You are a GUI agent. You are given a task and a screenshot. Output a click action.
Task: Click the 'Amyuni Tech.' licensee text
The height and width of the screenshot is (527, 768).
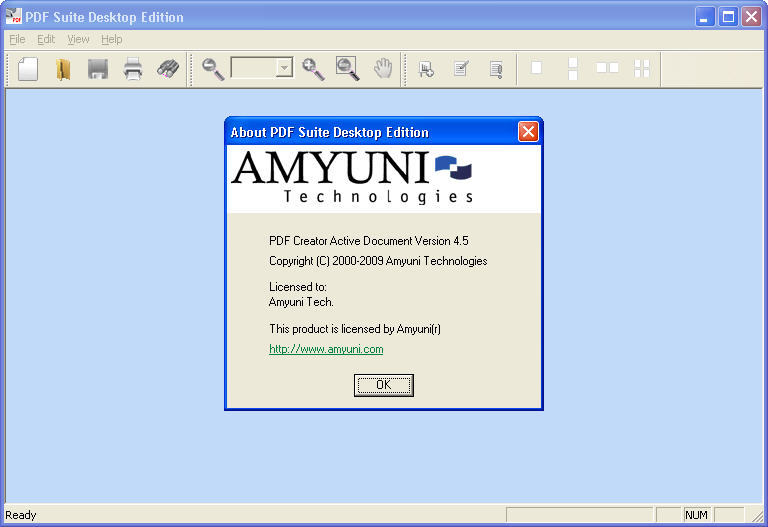click(x=301, y=302)
